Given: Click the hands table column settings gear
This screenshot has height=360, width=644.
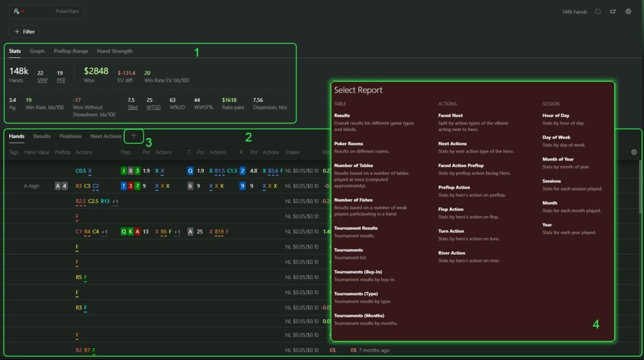Looking at the screenshot, I should [x=633, y=152].
